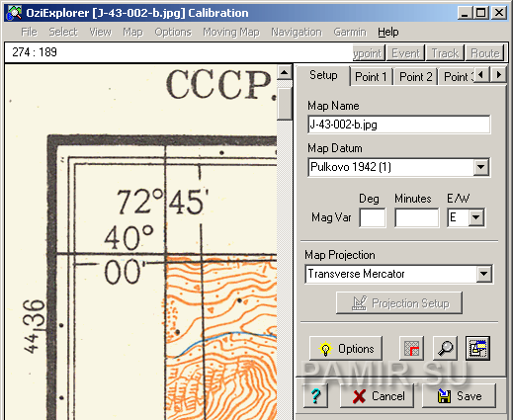The width and height of the screenshot is (513, 420).
Task: Open help with the question mark button
Action: 315,395
